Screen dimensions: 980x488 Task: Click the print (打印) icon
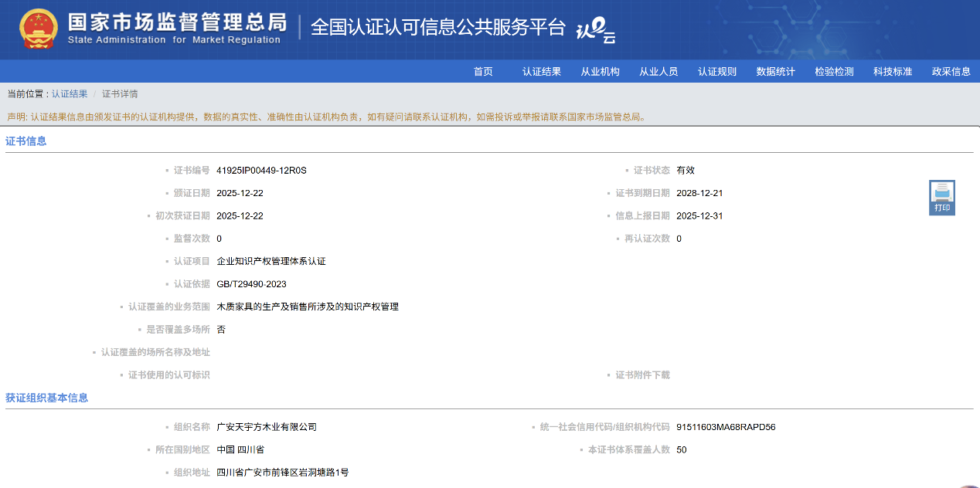[942, 198]
